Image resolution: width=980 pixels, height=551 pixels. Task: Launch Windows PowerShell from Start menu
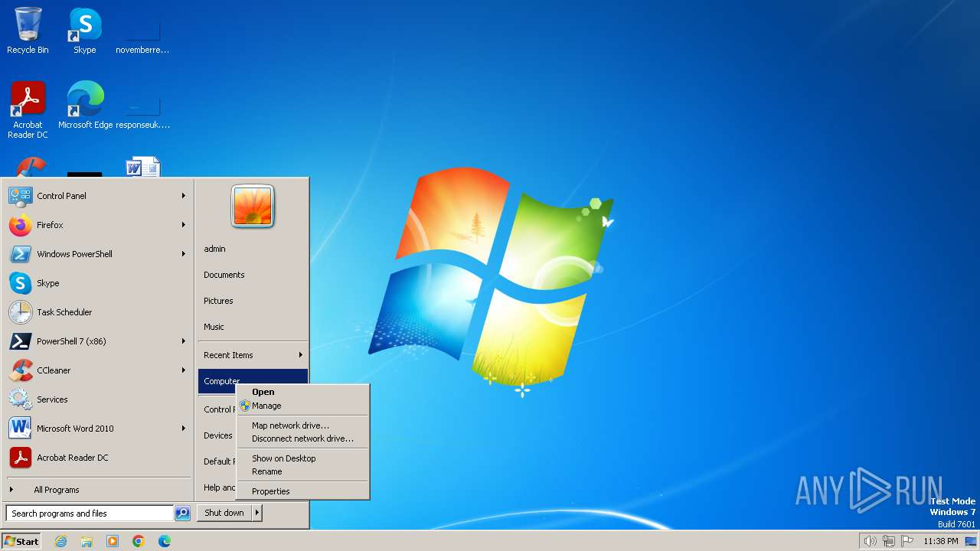point(97,254)
